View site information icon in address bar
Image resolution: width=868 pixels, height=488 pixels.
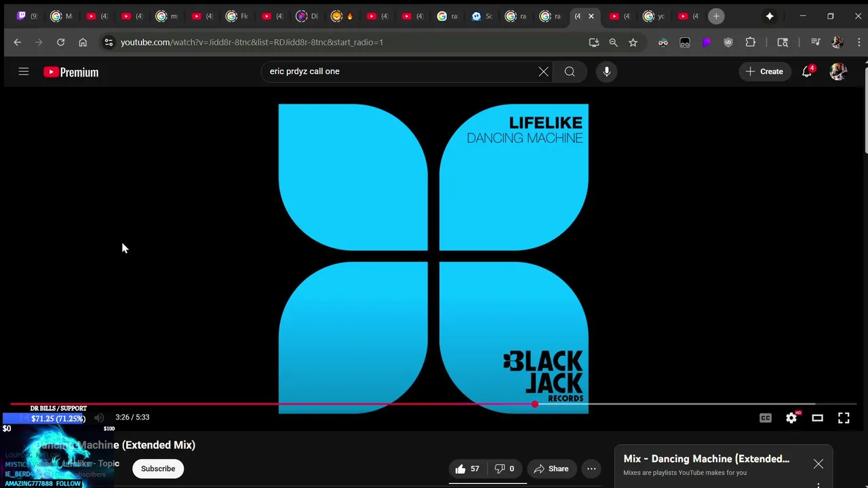(x=108, y=42)
